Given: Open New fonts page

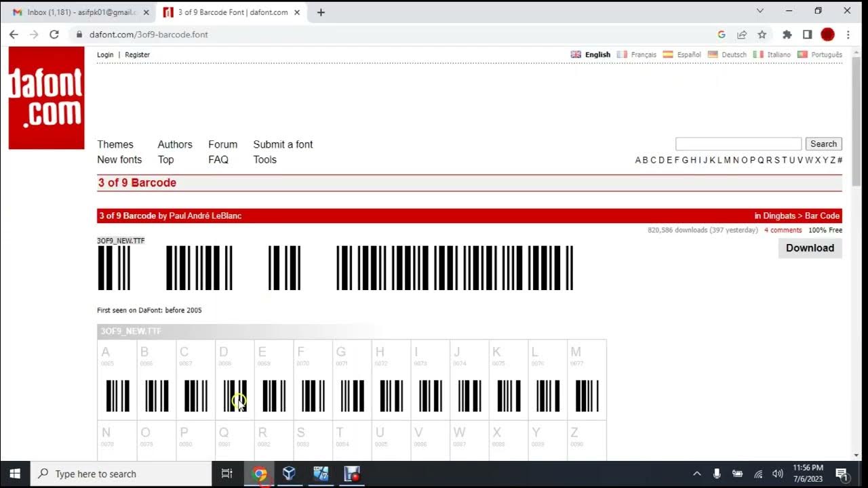Looking at the screenshot, I should point(119,160).
